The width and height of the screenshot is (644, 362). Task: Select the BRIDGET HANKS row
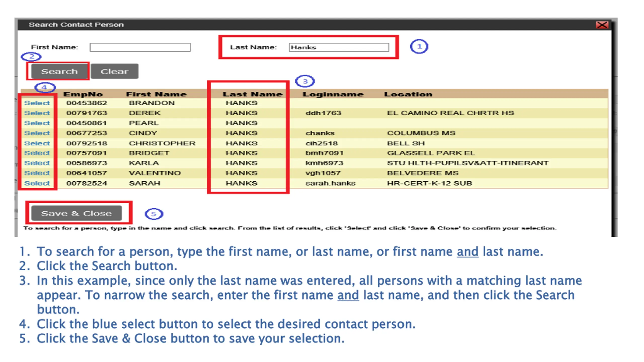tap(37, 153)
